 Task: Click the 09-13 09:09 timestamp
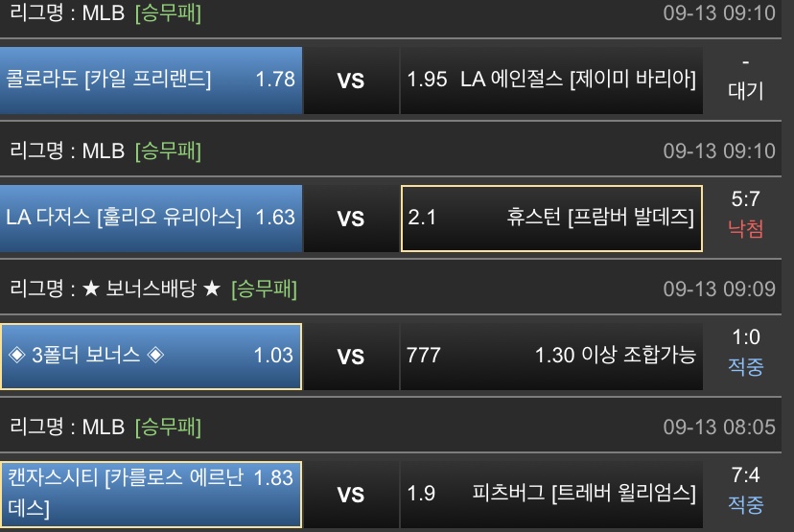(x=719, y=288)
